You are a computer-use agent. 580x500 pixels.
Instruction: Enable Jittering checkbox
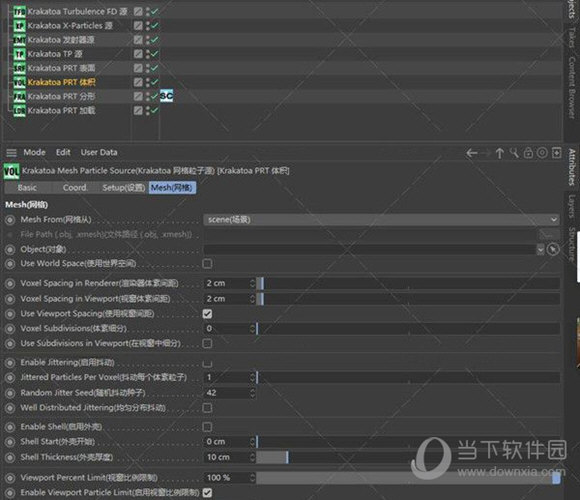coord(208,363)
